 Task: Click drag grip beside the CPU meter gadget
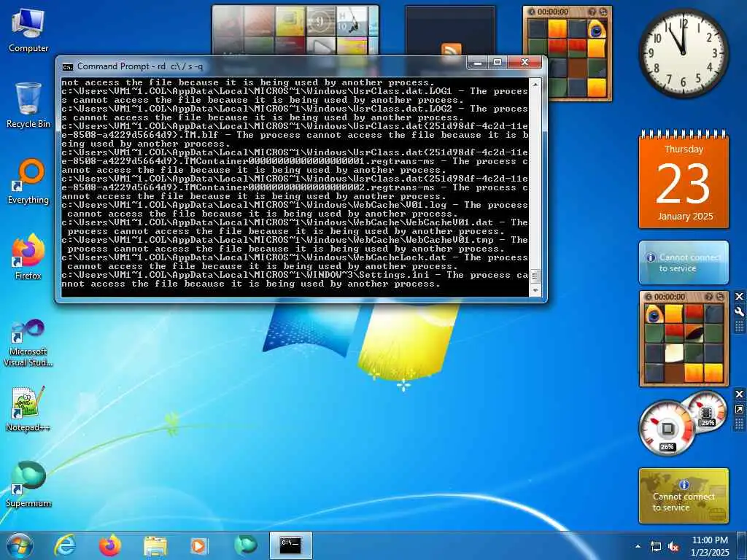[x=740, y=424]
